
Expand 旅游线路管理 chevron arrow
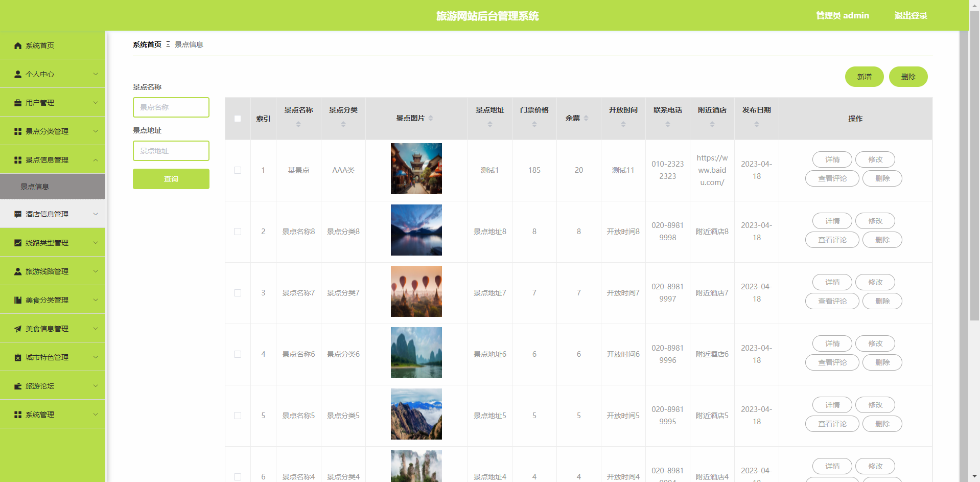coord(96,271)
